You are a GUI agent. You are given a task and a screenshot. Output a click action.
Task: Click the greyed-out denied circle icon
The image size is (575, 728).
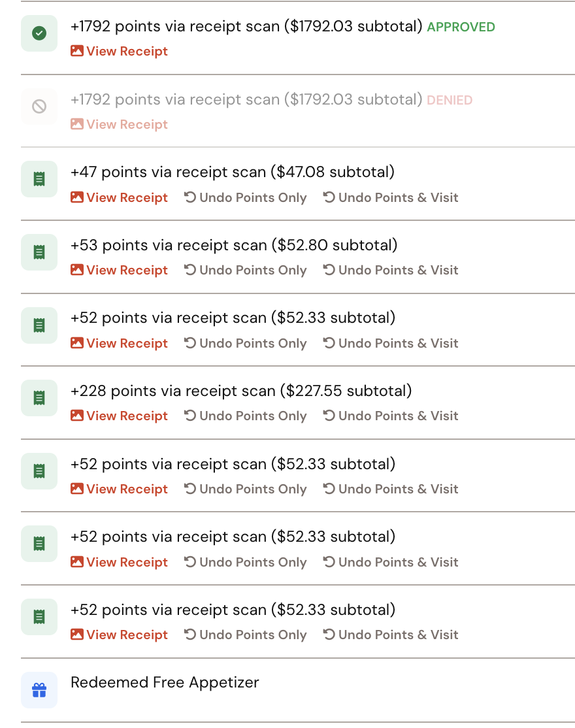[x=39, y=106]
